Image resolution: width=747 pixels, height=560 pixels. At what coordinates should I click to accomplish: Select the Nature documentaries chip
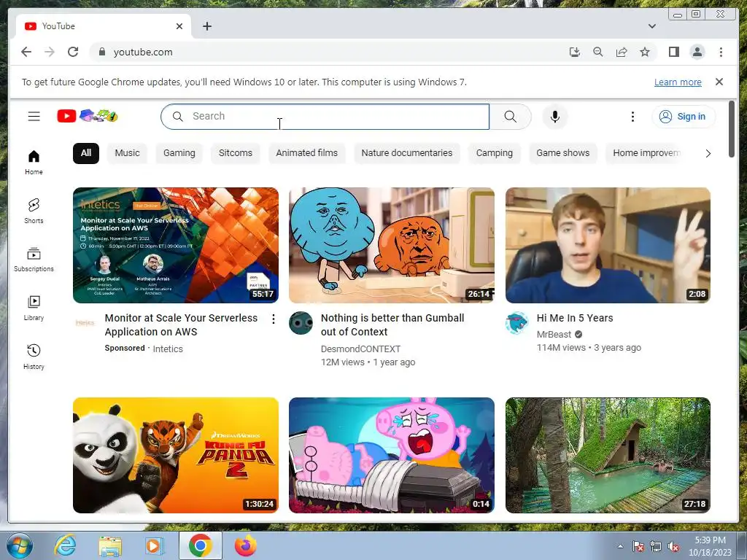pos(407,153)
